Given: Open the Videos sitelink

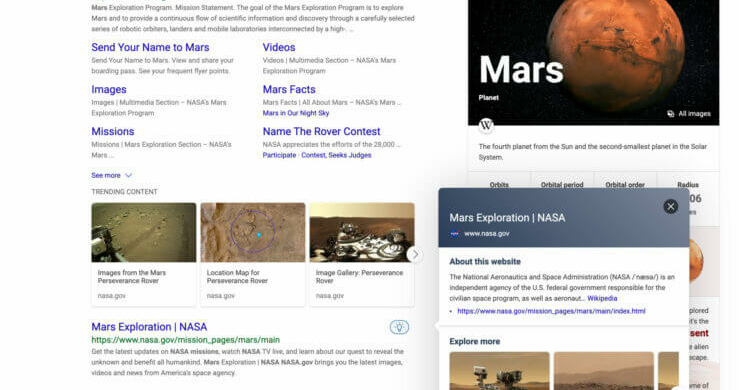Looking at the screenshot, I should 279,47.
